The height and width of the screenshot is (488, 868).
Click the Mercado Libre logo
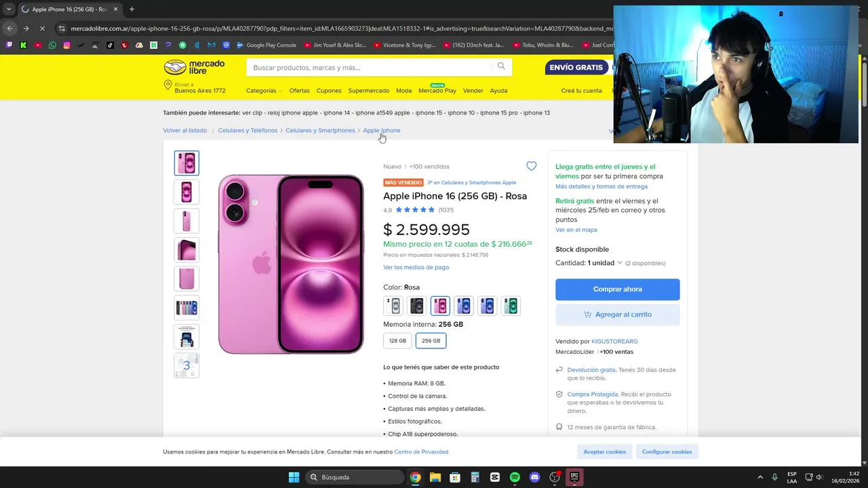pyautogui.click(x=194, y=67)
